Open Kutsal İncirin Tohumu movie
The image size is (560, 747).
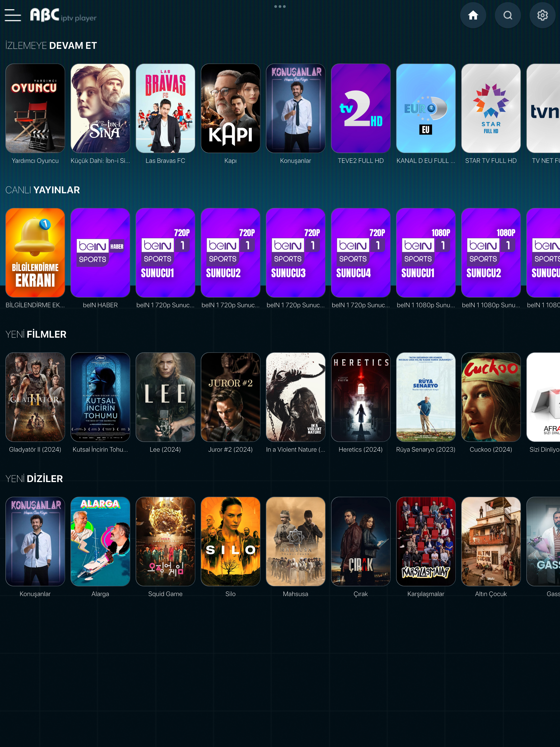[x=100, y=397]
